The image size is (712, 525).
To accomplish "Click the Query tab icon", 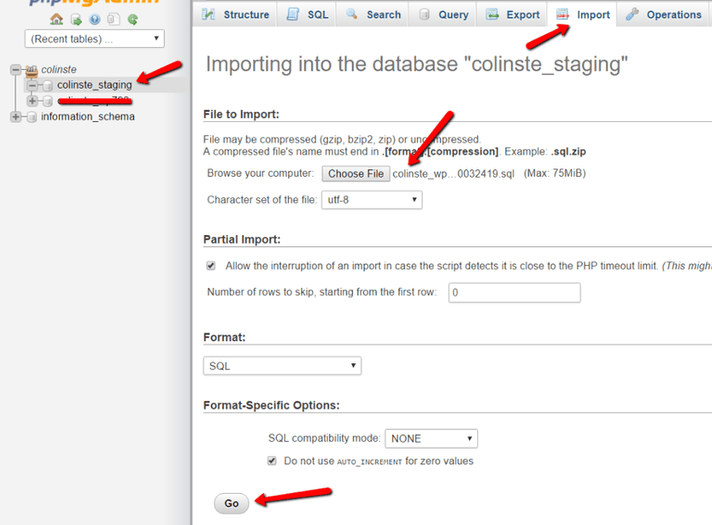I will coord(424,15).
